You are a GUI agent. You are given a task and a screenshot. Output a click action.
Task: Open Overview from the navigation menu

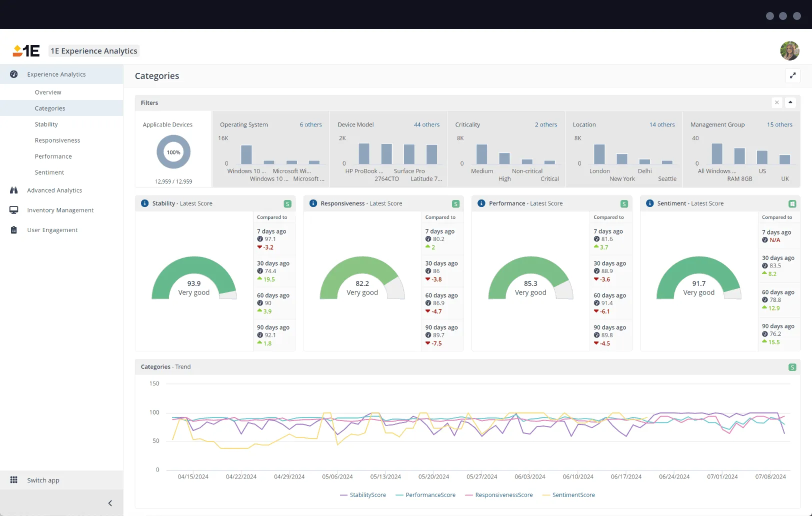(48, 92)
